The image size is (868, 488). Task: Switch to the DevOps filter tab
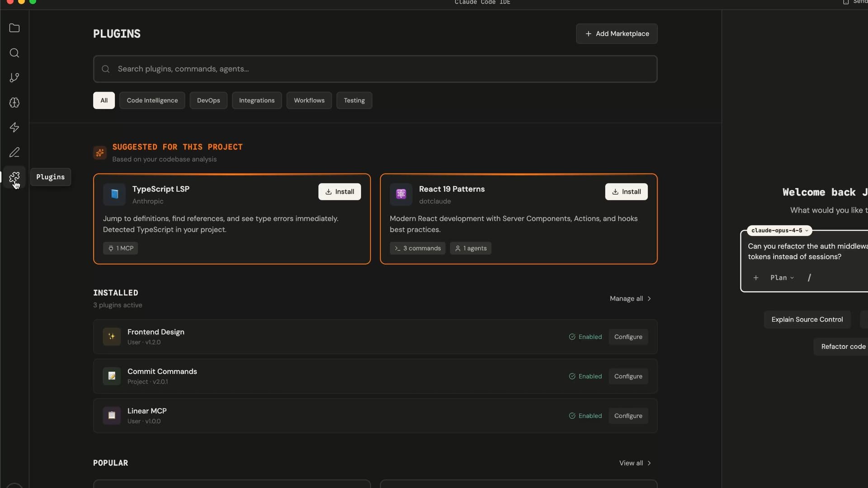[208, 100]
